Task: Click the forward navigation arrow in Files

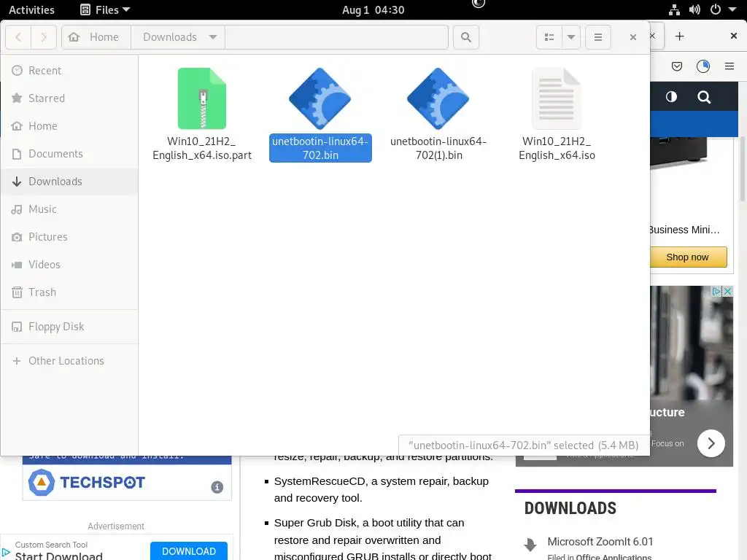Action: click(x=44, y=37)
